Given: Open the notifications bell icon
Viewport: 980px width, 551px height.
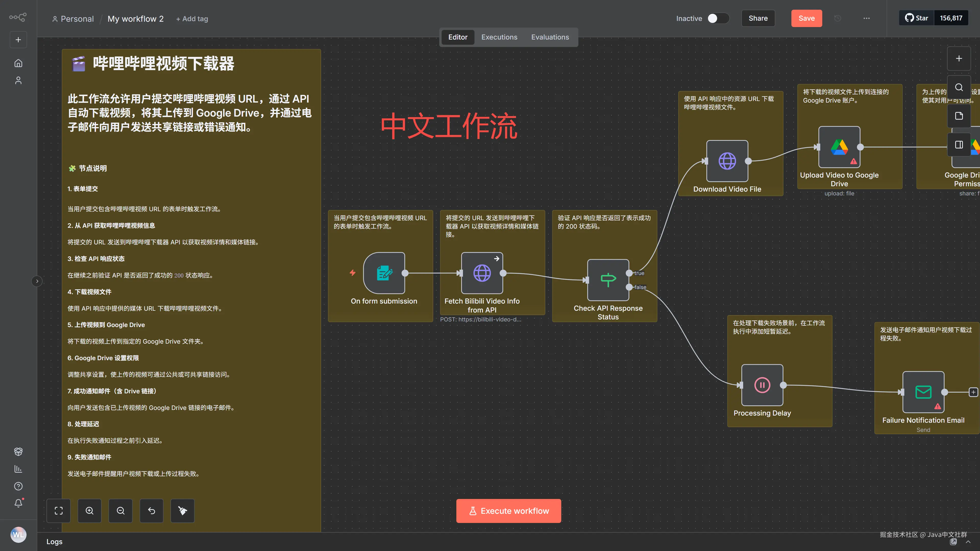Looking at the screenshot, I should (x=18, y=503).
